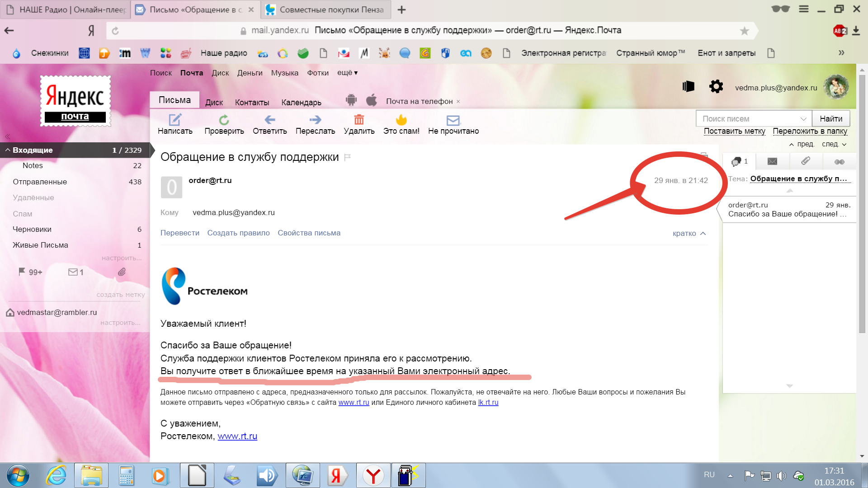Click the Apple phone app icon
The width and height of the screenshot is (868, 488).
[x=371, y=100]
